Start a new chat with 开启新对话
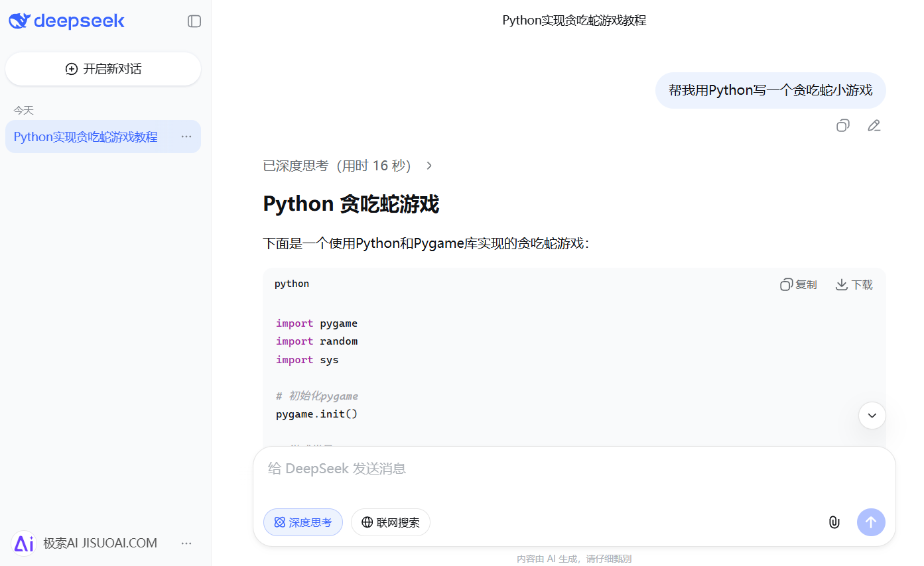924x566 pixels. click(103, 68)
